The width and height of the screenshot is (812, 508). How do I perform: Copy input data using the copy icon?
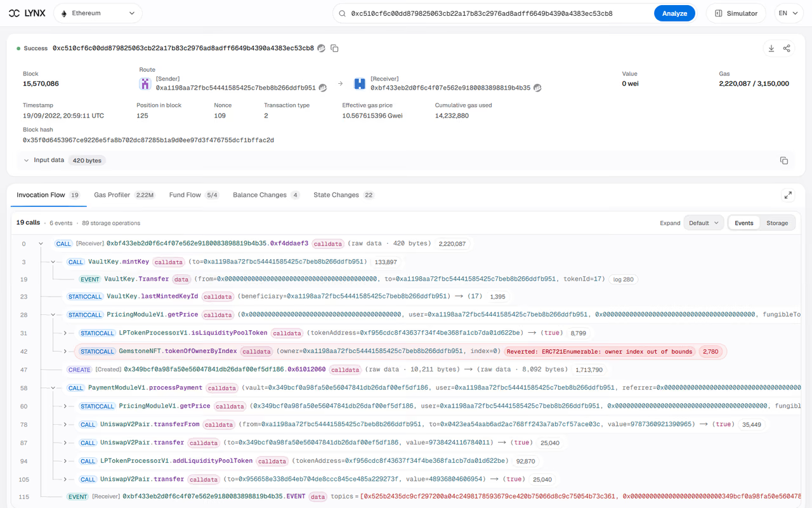[x=784, y=161]
